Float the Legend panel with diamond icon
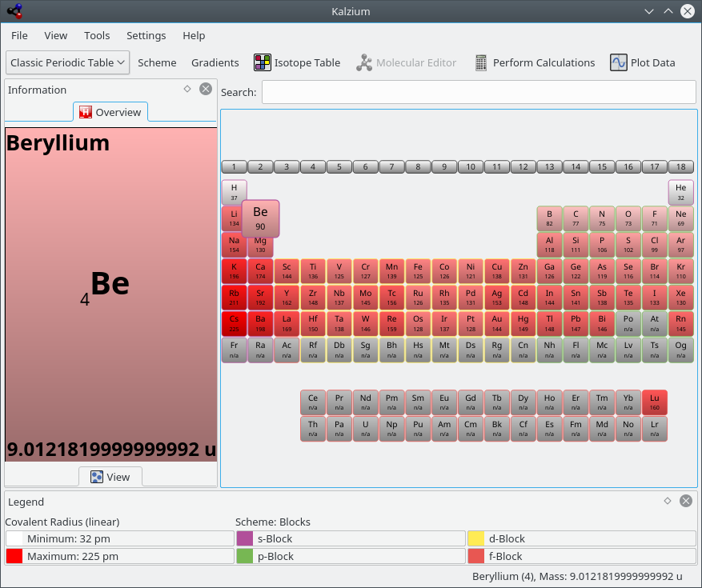Screen dimensions: 702x588 668,501
